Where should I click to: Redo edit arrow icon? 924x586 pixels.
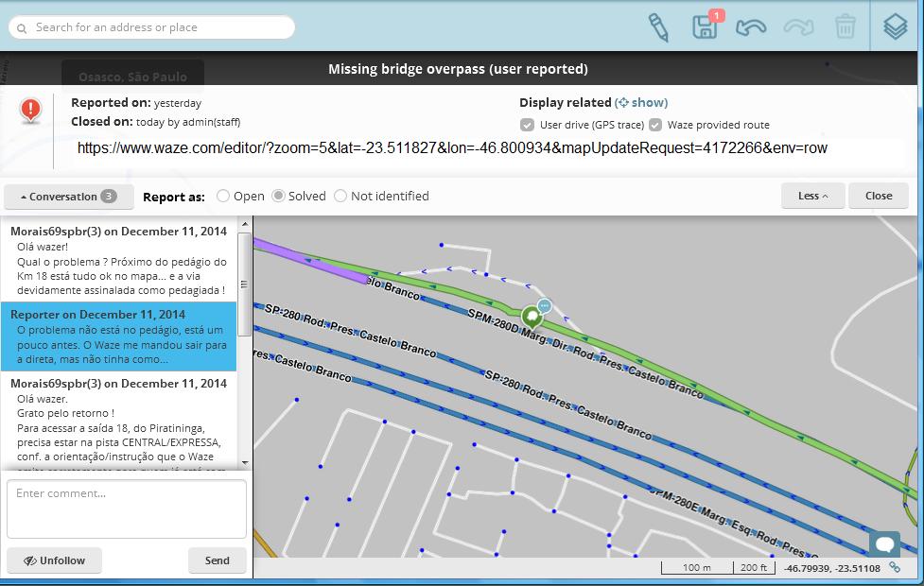[x=798, y=26]
